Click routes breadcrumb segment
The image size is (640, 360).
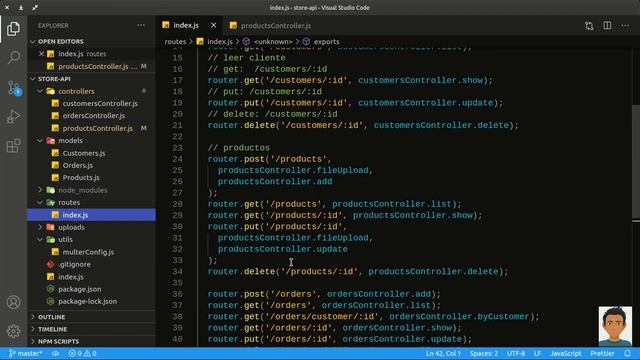[x=175, y=42]
